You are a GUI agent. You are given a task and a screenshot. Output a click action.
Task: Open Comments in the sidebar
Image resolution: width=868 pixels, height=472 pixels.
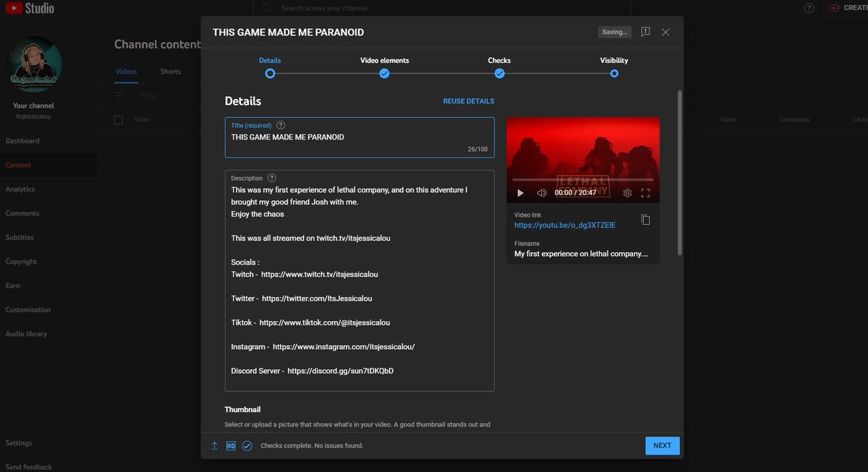[x=22, y=213]
